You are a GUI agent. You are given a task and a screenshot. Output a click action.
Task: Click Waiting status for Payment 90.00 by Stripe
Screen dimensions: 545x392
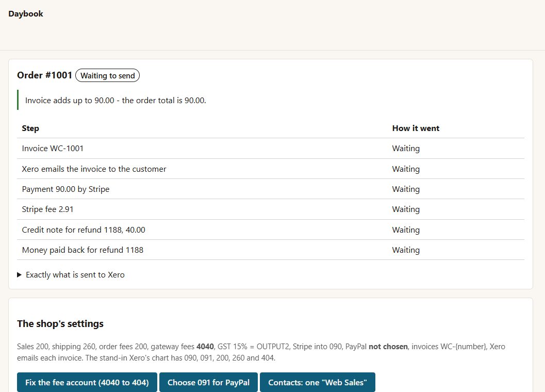406,189
